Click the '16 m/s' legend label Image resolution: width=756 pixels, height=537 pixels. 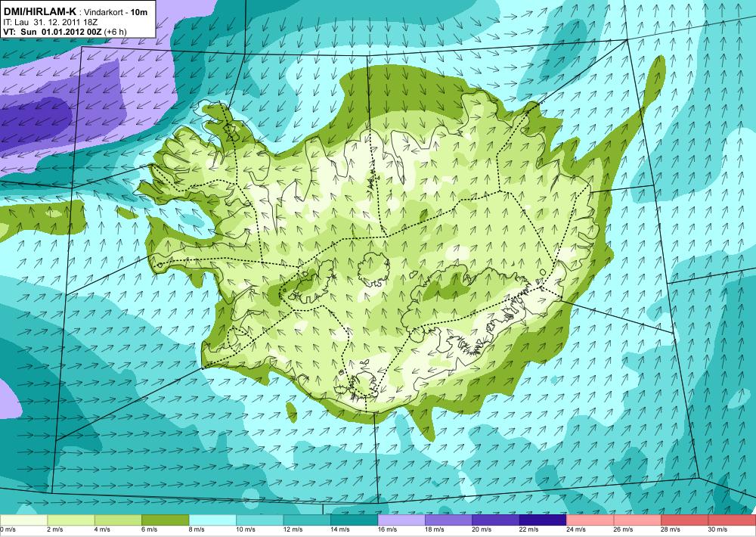point(388,529)
